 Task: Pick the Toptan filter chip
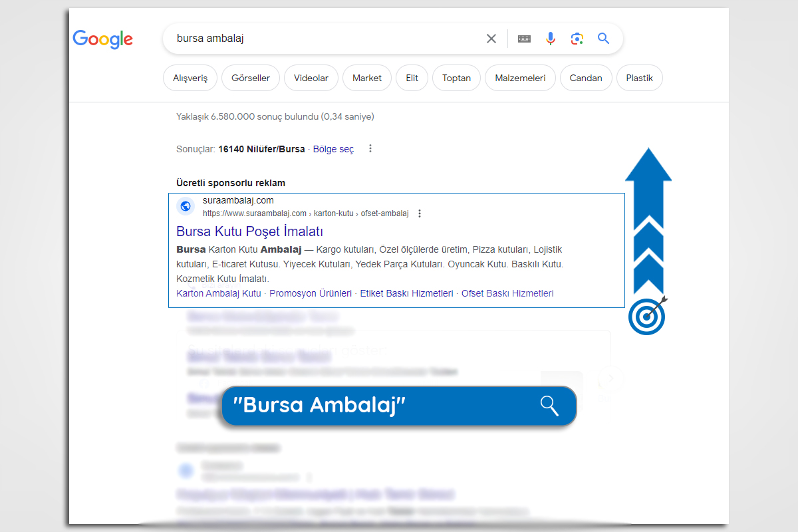click(x=456, y=78)
